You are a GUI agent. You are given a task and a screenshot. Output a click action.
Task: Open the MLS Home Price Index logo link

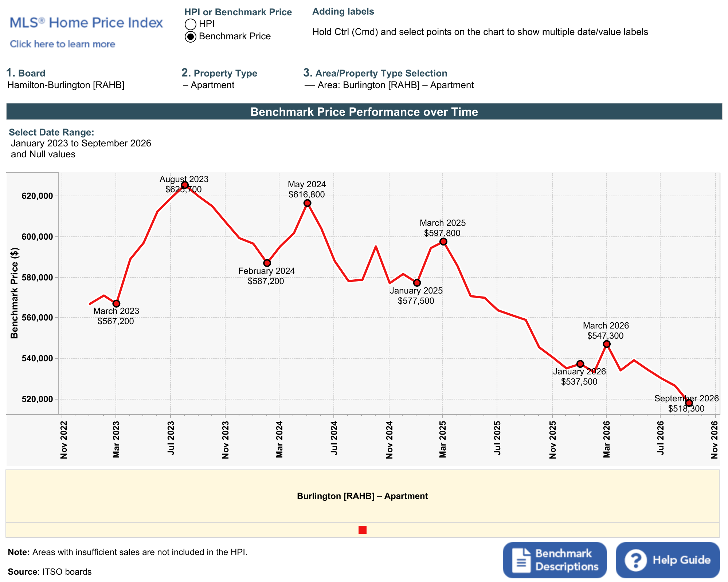click(x=86, y=23)
